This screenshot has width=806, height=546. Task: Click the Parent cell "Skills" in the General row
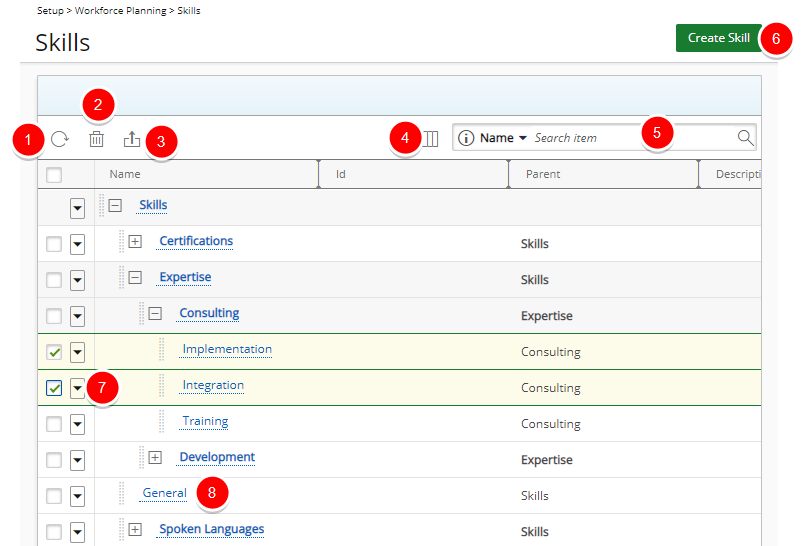point(535,496)
